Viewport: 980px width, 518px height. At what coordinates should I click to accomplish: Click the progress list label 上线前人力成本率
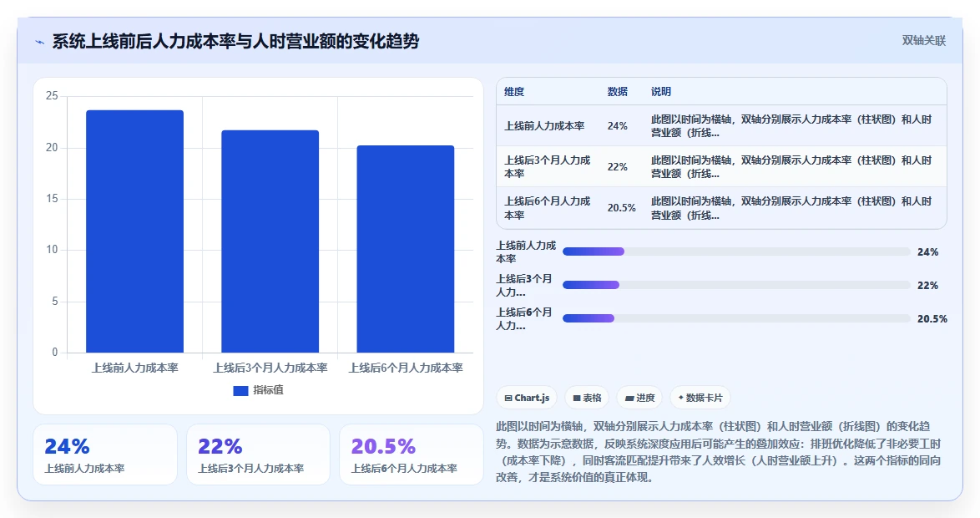click(526, 251)
